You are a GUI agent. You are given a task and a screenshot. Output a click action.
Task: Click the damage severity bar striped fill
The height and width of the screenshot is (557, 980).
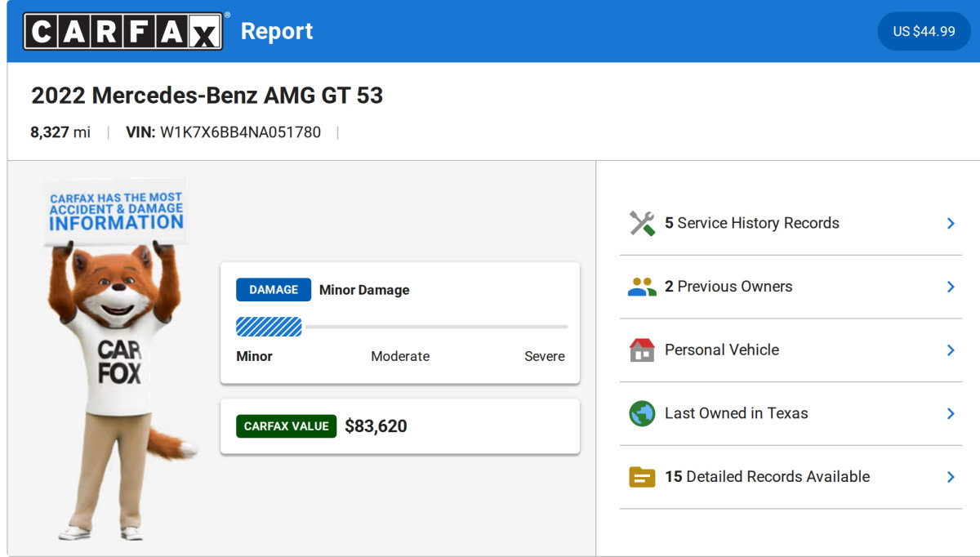[269, 328]
